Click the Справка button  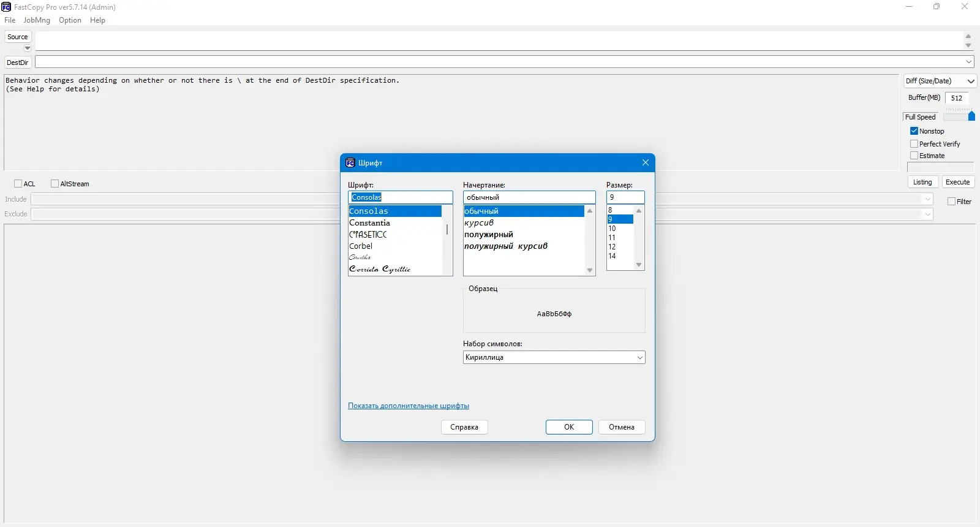click(464, 427)
